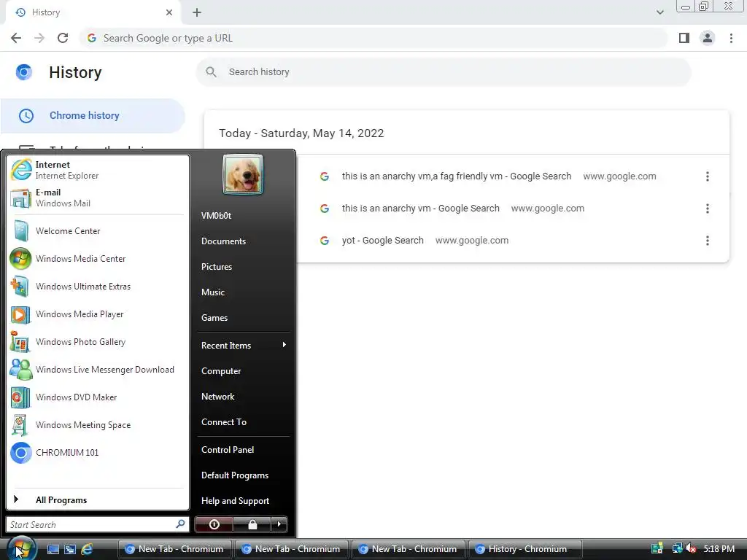Open Windows Live Messenger Download
Viewport: 747px width, 560px height.
98,370
